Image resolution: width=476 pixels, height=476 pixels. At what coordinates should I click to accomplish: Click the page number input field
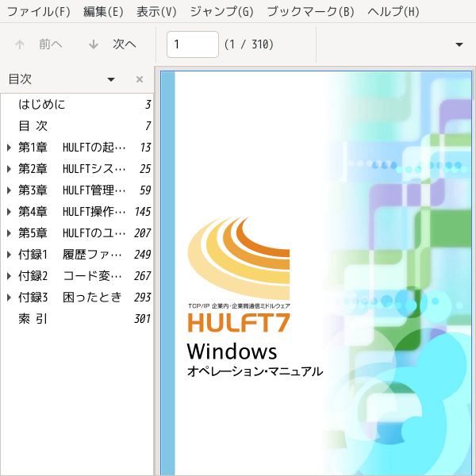193,44
